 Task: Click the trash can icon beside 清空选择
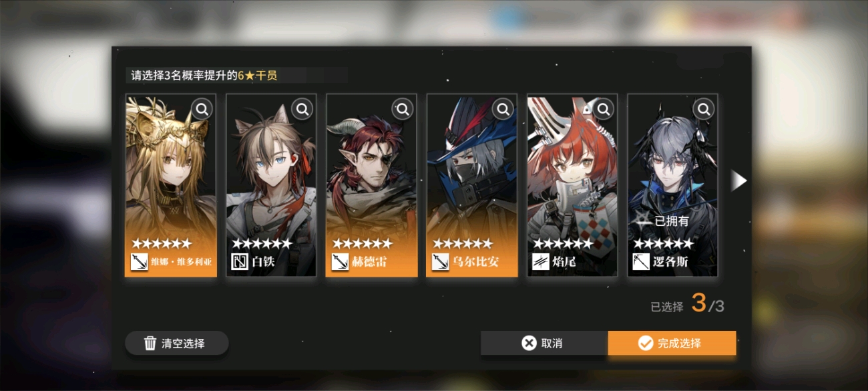tap(150, 344)
